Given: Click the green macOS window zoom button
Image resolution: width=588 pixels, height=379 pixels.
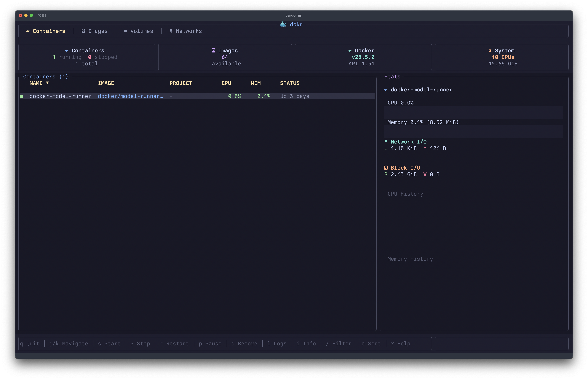Looking at the screenshot, I should 31,15.
